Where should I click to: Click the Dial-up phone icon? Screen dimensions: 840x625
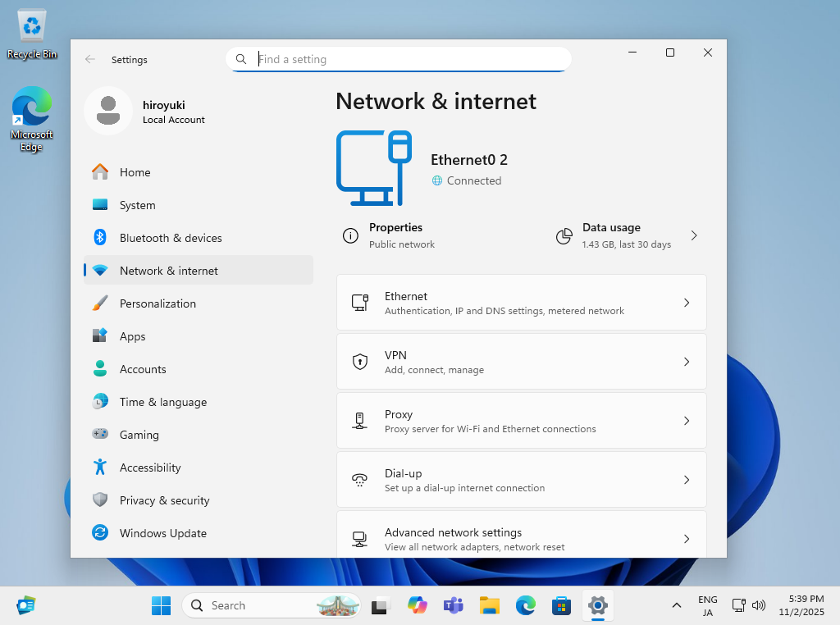[359, 480]
